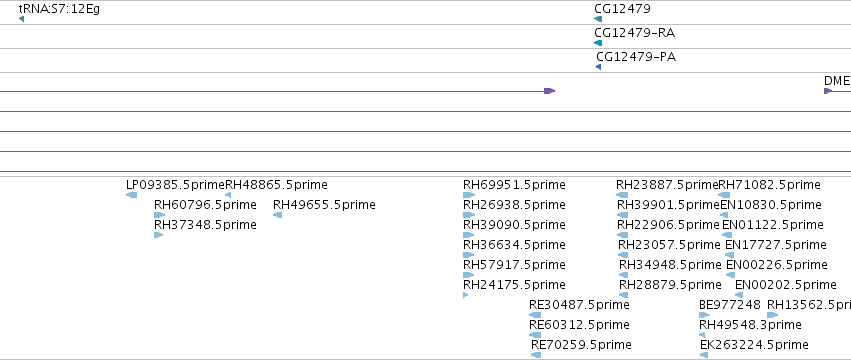The width and height of the screenshot is (851, 360).
Task: Select the CG12479-PA protein arrow glyph
Action: (x=599, y=67)
